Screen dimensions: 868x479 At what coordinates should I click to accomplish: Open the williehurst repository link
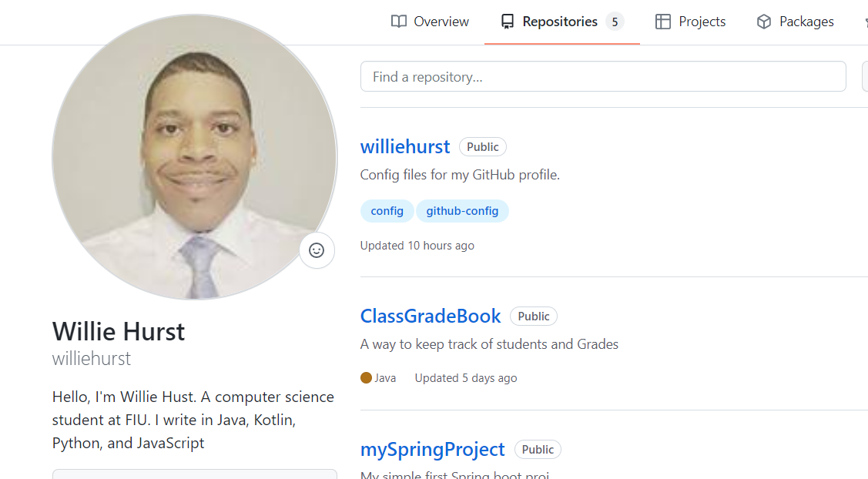click(405, 147)
